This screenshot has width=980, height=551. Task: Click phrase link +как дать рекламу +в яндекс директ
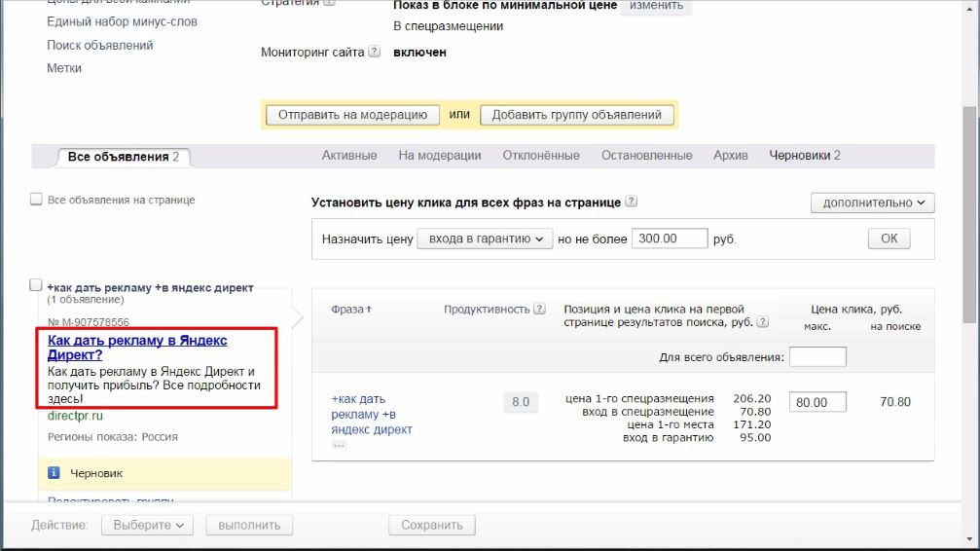pyautogui.click(x=372, y=414)
